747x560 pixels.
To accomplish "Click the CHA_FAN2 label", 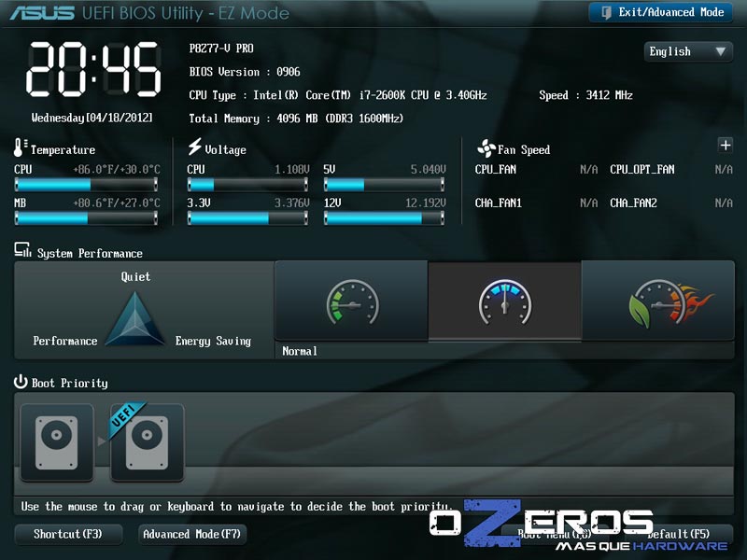I will click(634, 203).
